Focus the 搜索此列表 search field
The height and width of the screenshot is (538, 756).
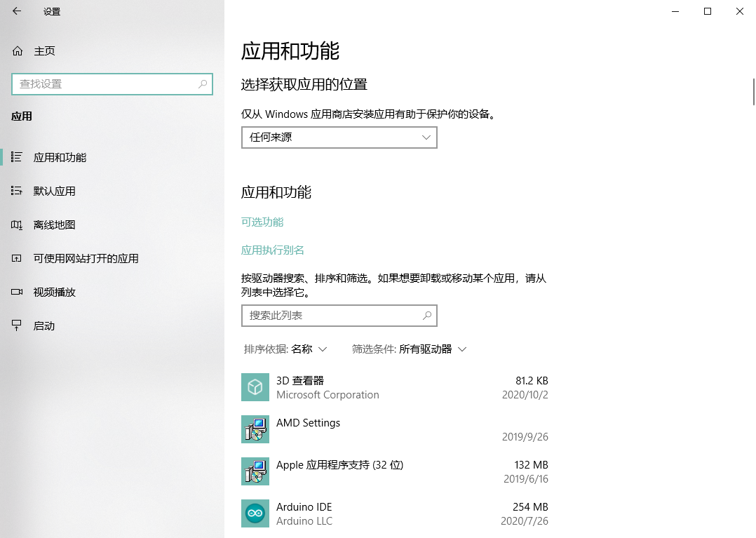pos(339,315)
